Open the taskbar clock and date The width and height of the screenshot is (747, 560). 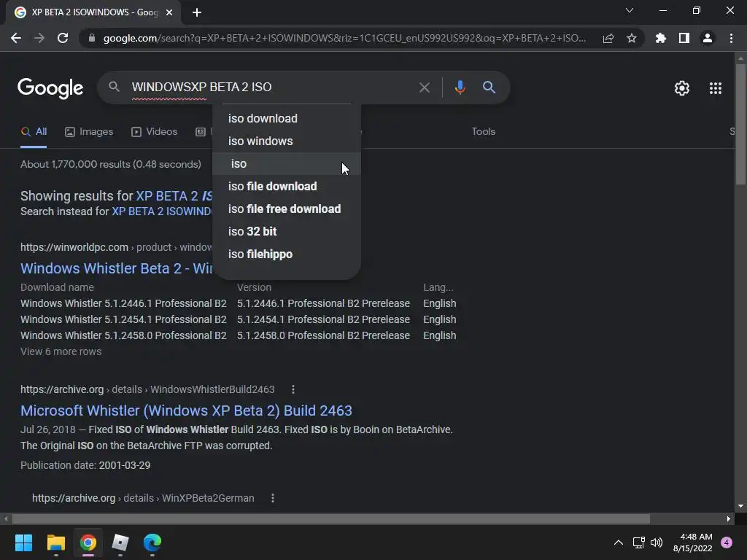pos(693,542)
